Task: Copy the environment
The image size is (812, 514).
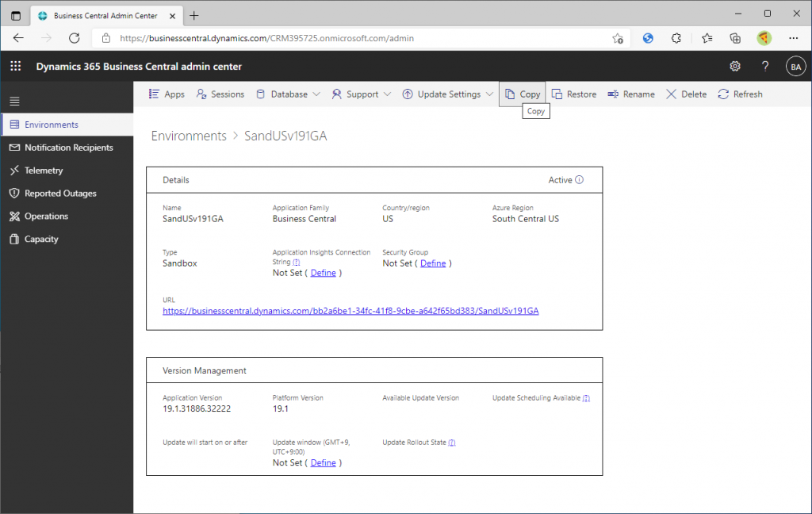Action: click(x=523, y=94)
